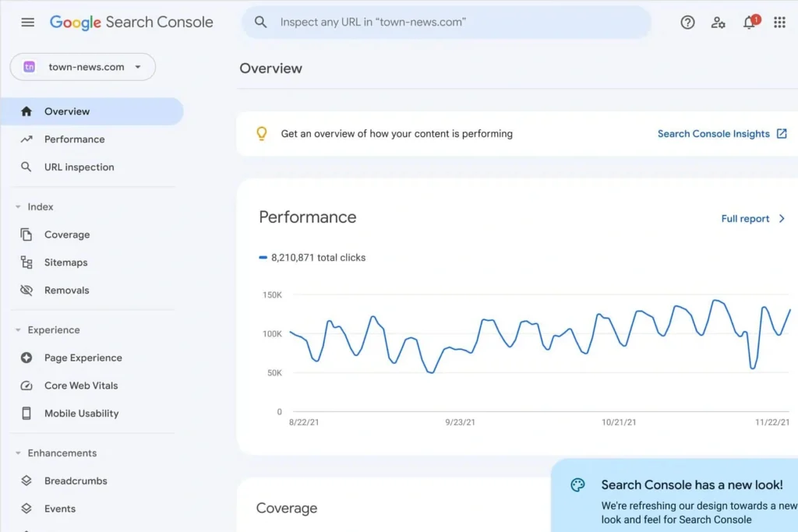Click the town-news.com property favicon

(29, 67)
